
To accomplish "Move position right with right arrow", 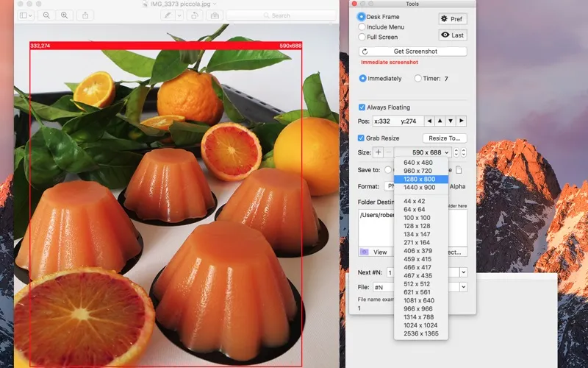I will [x=462, y=121].
